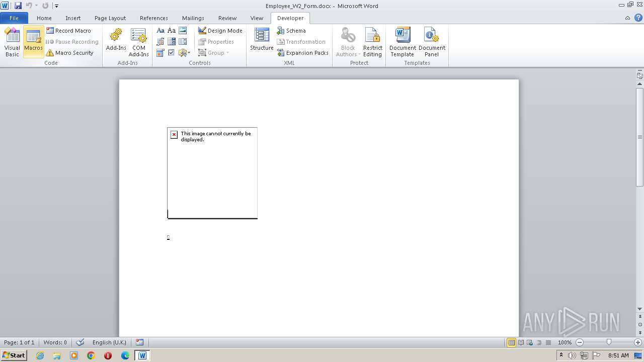Open Internet Explorer from taskbar

point(40,355)
